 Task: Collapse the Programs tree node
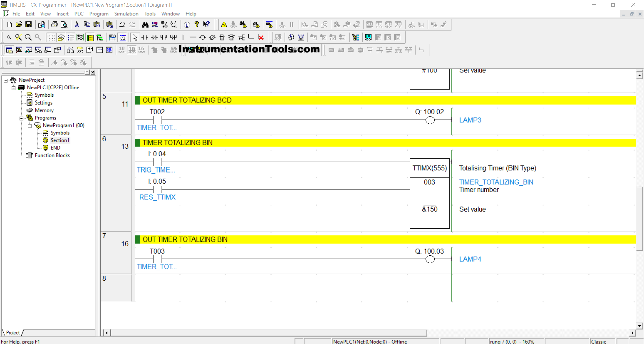click(21, 118)
